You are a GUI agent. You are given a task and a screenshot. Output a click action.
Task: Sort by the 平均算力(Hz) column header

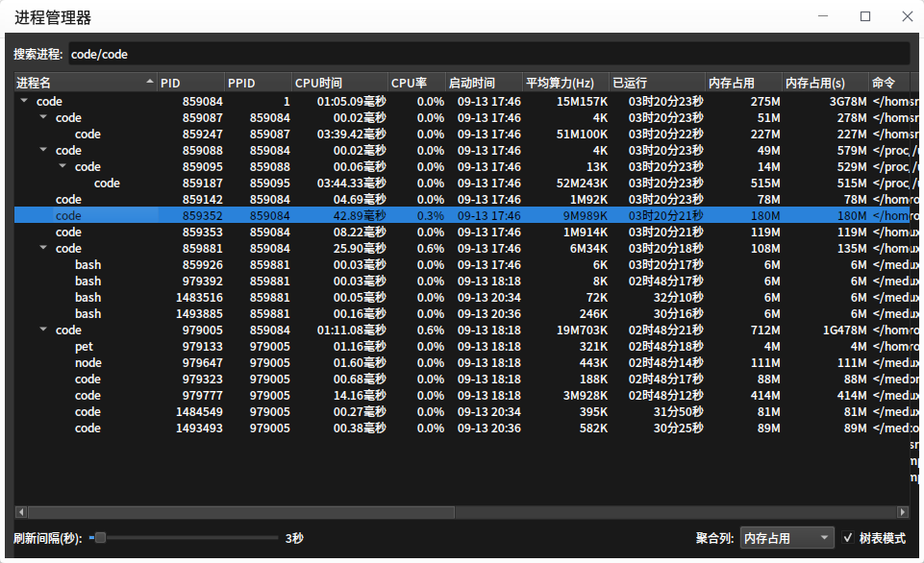point(565,83)
